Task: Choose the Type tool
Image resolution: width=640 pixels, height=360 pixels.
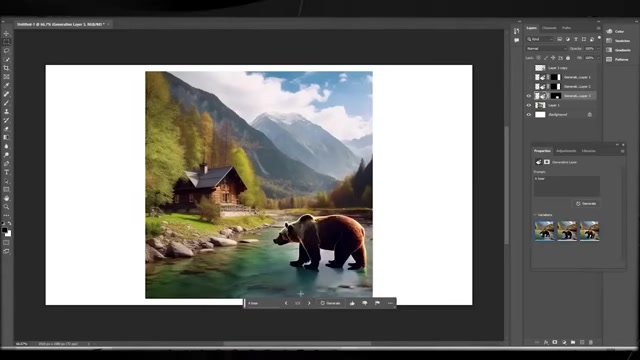Action: 7,172
